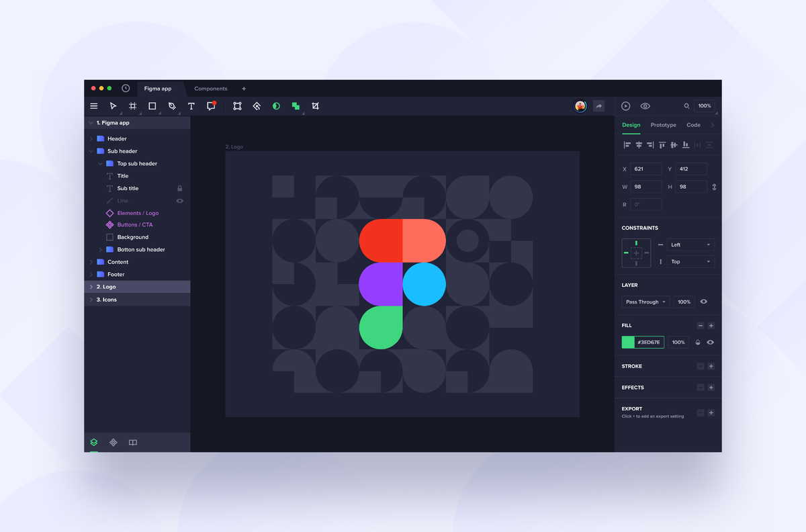Viewport: 806px width, 532px height.
Task: Open the Prototype tab
Action: (x=663, y=125)
